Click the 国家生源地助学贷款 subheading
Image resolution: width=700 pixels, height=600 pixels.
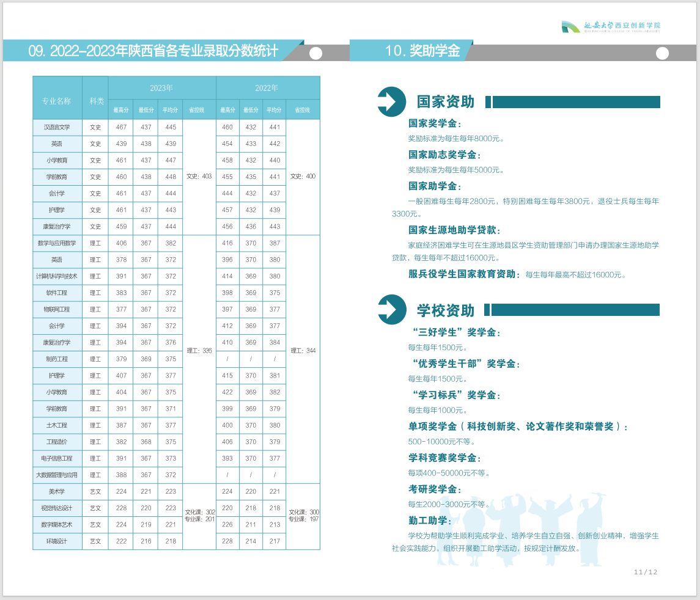tap(454, 230)
